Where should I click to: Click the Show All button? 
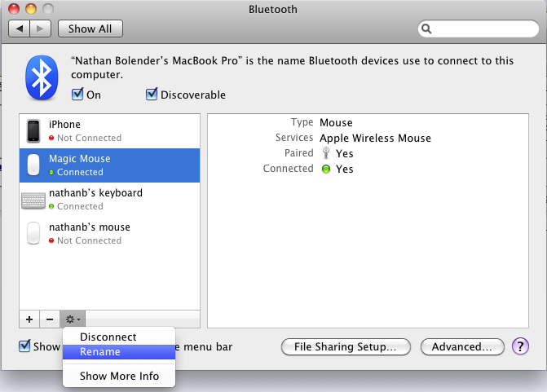[x=90, y=29]
